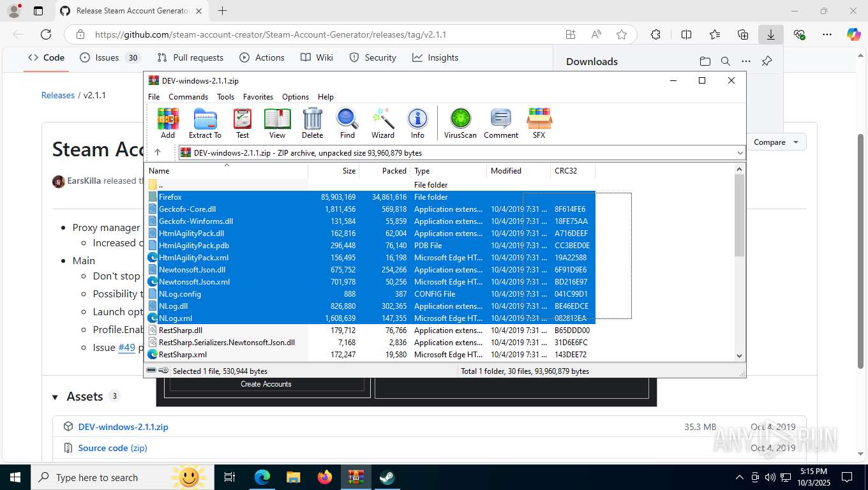Select RestSharp.xml file
The height and width of the screenshot is (490, 868).
pos(371,355)
